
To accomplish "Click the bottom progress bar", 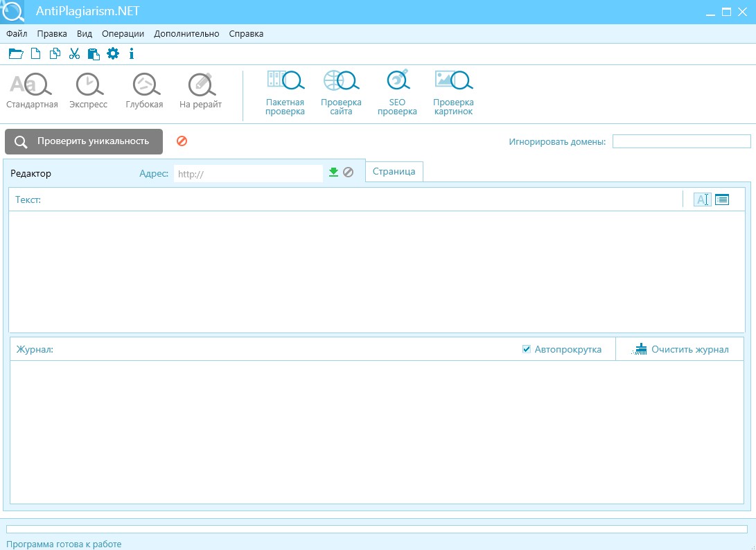I will point(377,529).
